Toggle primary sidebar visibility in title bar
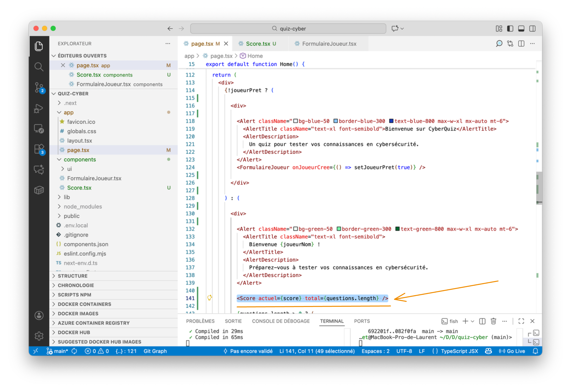This screenshot has height=392, width=571. 510,29
